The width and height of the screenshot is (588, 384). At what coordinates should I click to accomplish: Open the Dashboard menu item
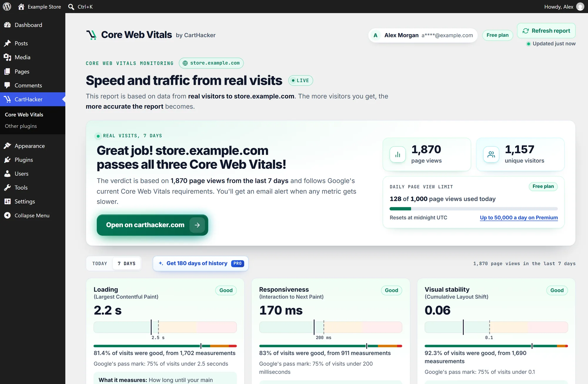[x=33, y=25]
